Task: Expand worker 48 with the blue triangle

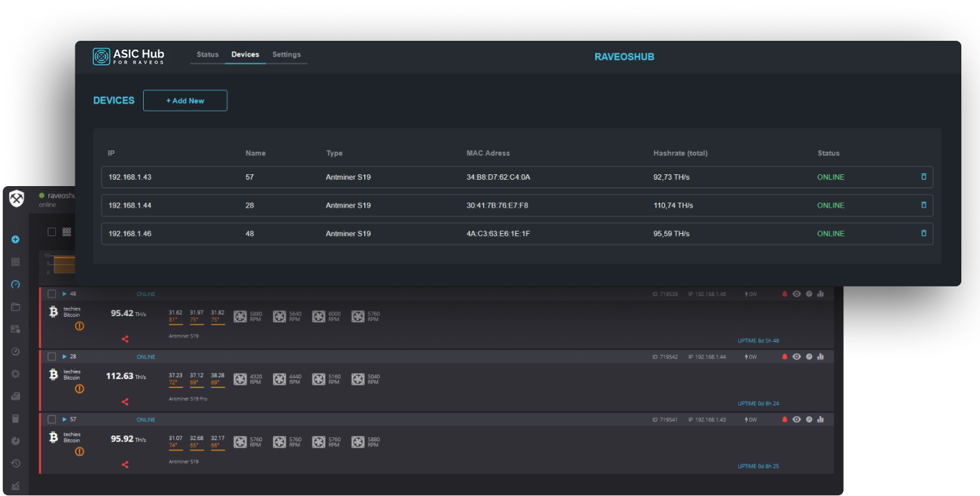Action: [x=64, y=294]
